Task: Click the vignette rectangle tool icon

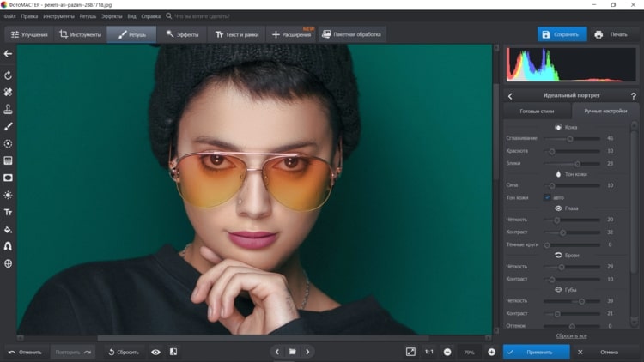Action: 8,178
